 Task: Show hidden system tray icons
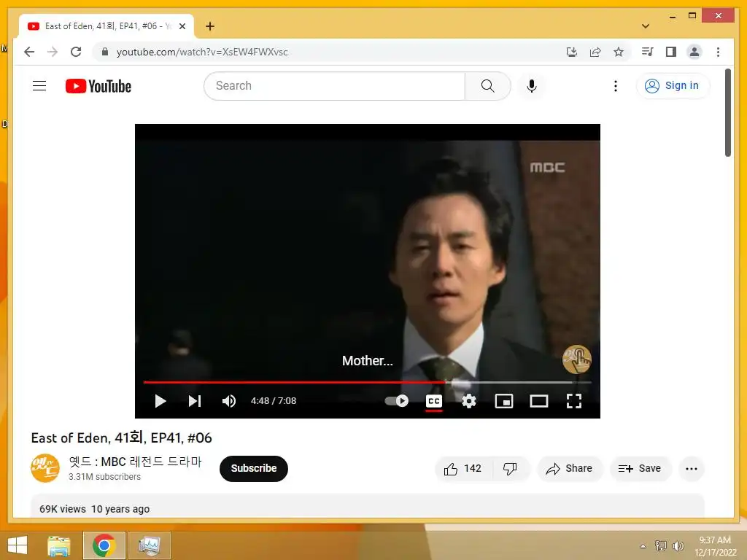click(x=643, y=546)
